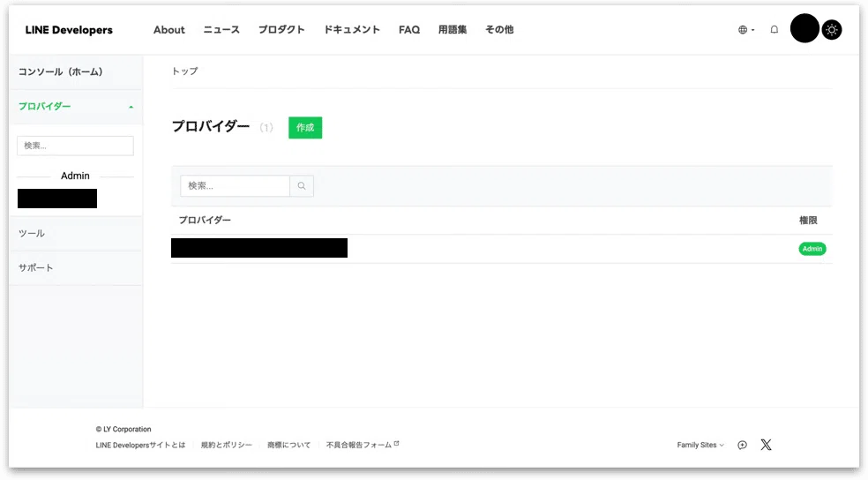Open the 用語集 page
Image resolution: width=868 pixels, height=480 pixels.
tap(453, 30)
